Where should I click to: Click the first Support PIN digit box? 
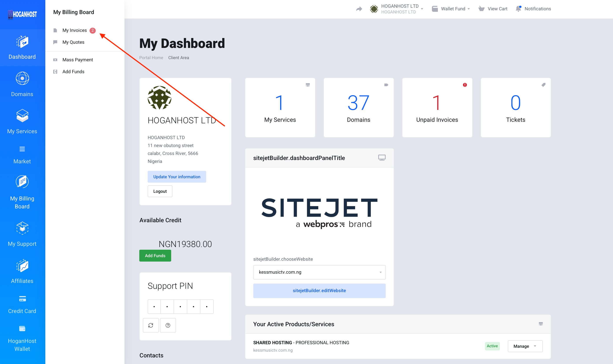click(x=154, y=307)
